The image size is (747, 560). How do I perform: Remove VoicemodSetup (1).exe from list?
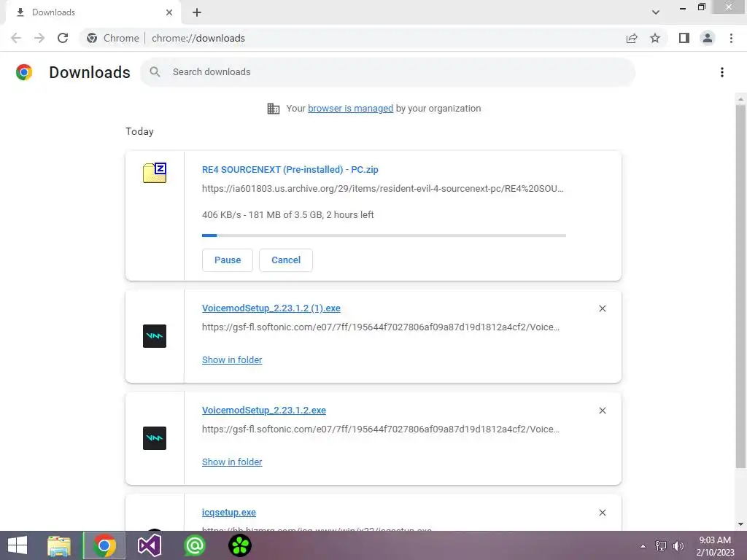pyautogui.click(x=602, y=308)
